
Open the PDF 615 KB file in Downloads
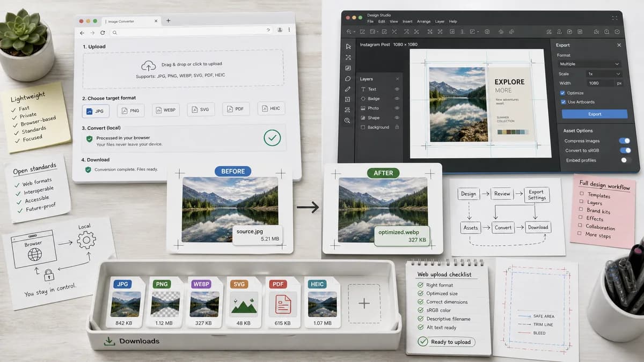282,301
